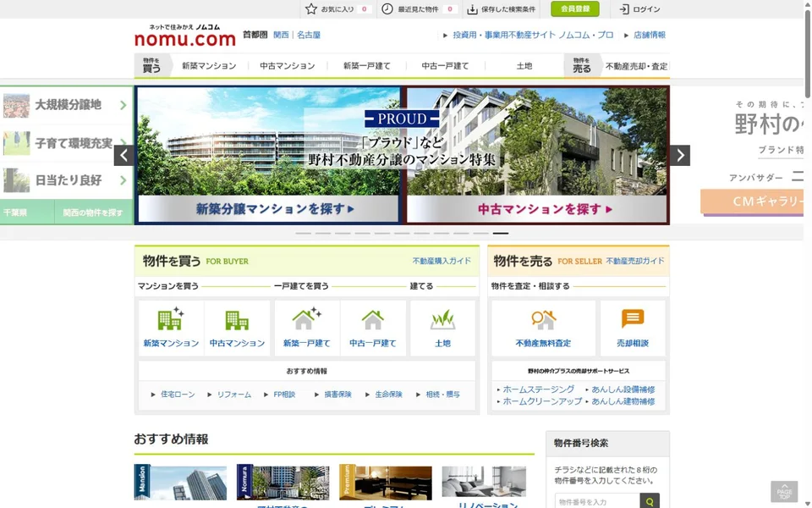Open the 不動産売却ガイド link
Image resolution: width=812 pixels, height=508 pixels.
click(x=635, y=261)
